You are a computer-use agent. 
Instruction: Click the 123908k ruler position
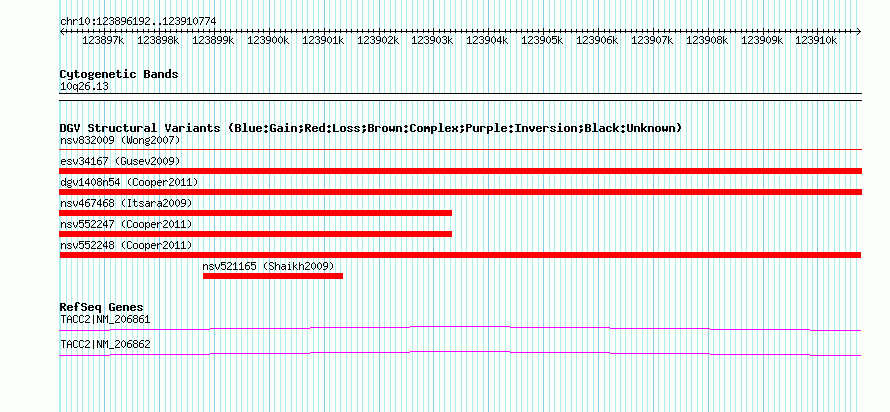coord(707,41)
